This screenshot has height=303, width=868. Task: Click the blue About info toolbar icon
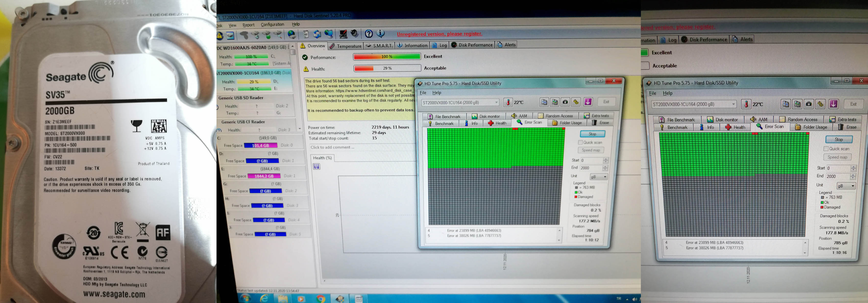click(381, 33)
